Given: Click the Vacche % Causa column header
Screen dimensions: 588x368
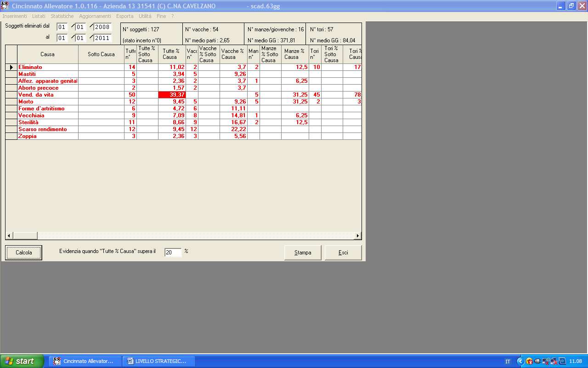Looking at the screenshot, I should click(233, 54).
